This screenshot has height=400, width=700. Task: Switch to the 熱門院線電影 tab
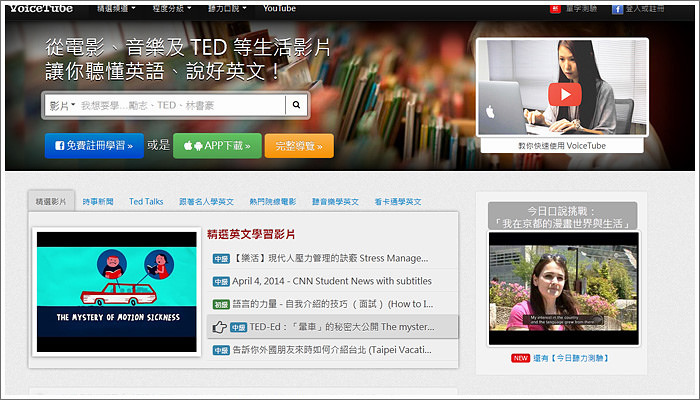(x=272, y=202)
